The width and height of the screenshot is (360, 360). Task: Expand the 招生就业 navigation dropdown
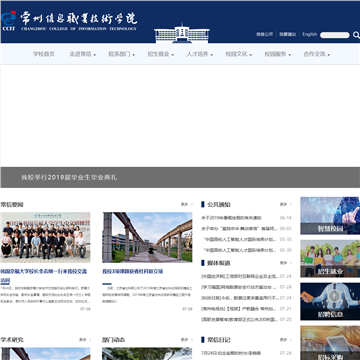[161, 54]
